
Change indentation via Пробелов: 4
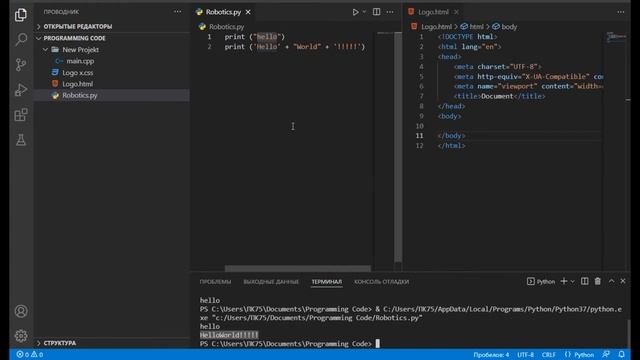pyautogui.click(x=491, y=355)
